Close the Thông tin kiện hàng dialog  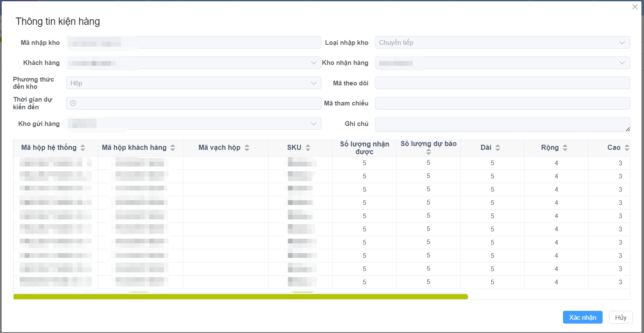click(635, 7)
